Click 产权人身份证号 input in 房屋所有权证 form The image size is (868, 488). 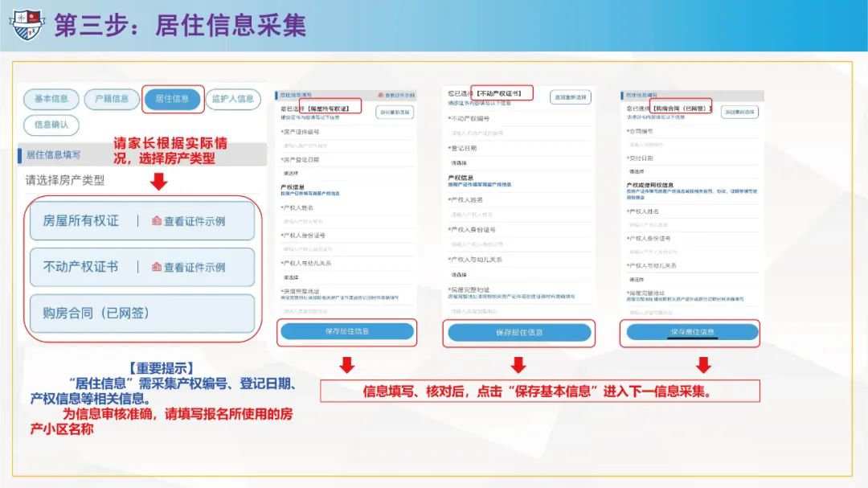(x=347, y=249)
